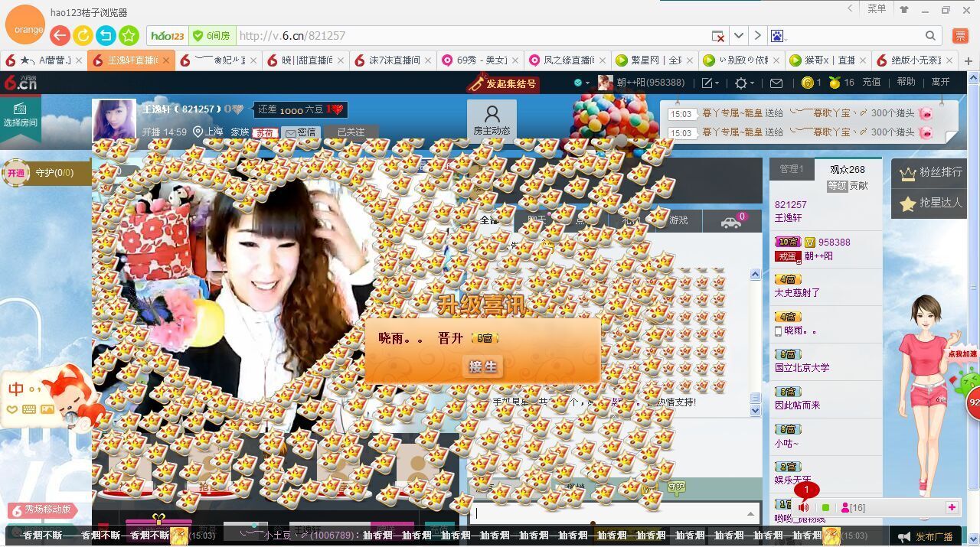Toggle the 已关注 follow button
The height and width of the screenshot is (547, 980).
351,132
